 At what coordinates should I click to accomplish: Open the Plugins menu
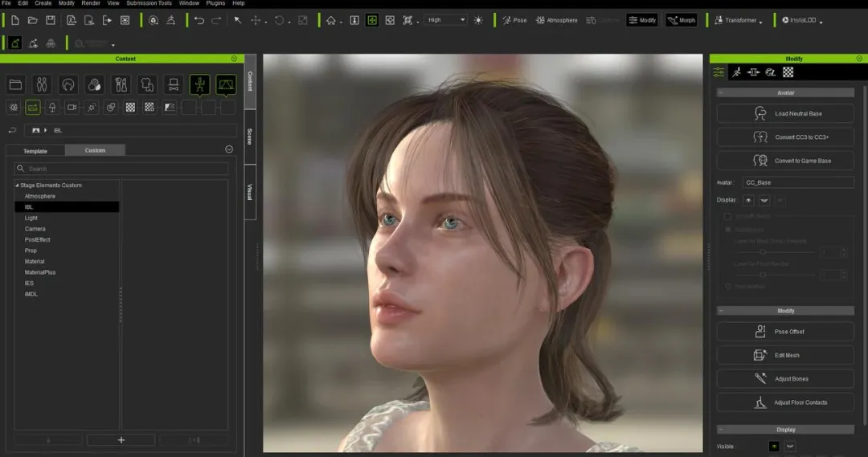(x=215, y=3)
